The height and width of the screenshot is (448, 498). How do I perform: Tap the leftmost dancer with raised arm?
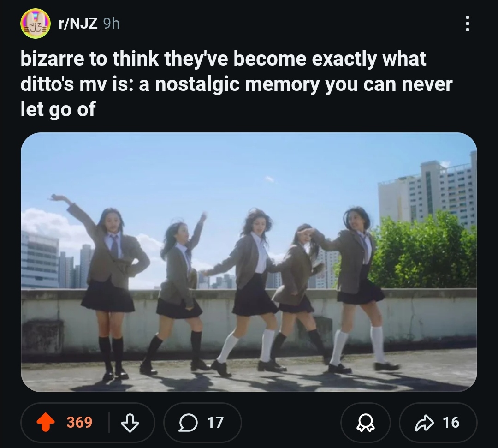point(105,286)
